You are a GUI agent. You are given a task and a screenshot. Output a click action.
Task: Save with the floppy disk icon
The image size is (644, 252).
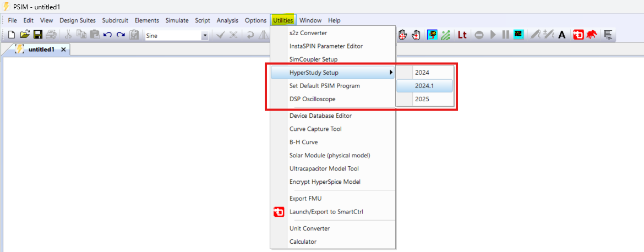[38, 35]
